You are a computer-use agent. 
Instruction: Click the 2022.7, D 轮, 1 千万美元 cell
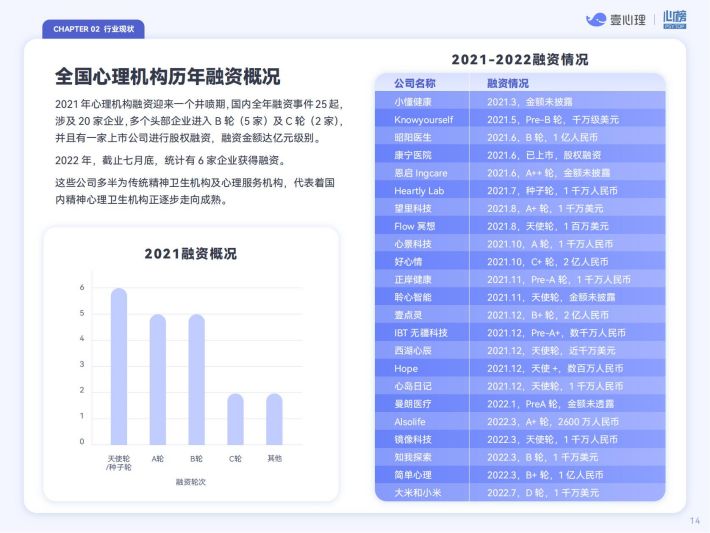point(543,492)
